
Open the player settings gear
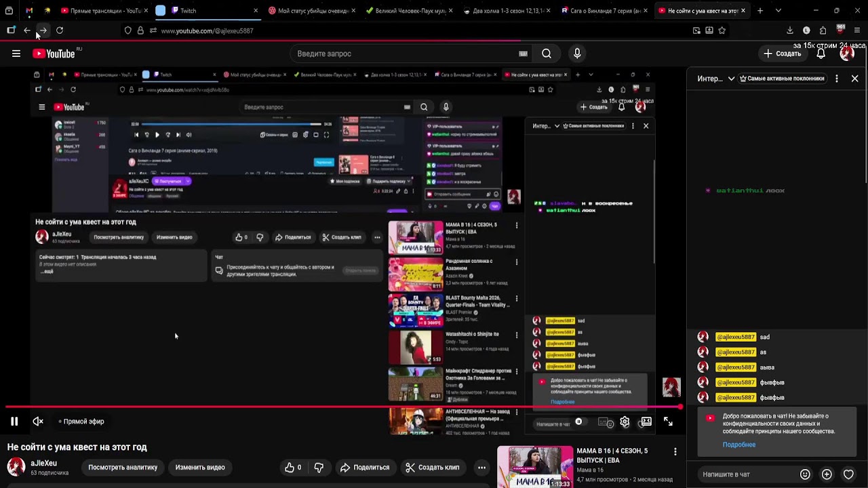click(625, 422)
